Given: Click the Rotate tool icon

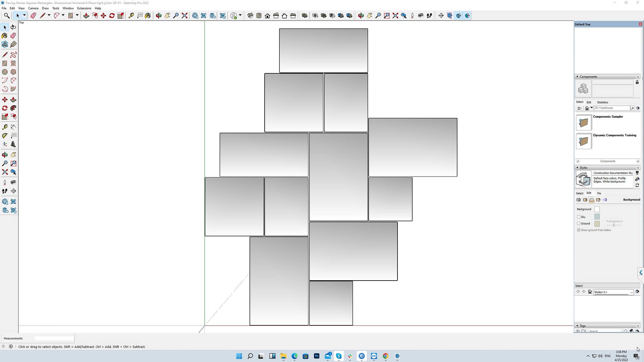Looking at the screenshot, I should click(x=5, y=108).
